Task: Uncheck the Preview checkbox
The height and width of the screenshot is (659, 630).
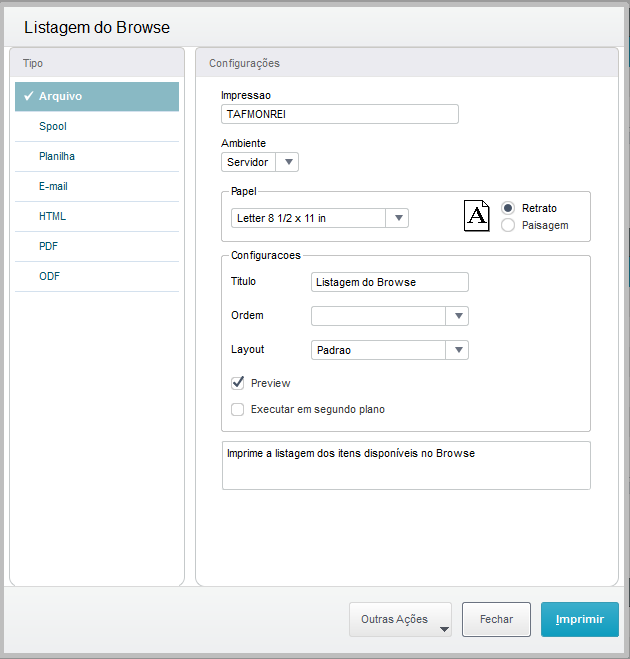Action: tap(238, 383)
